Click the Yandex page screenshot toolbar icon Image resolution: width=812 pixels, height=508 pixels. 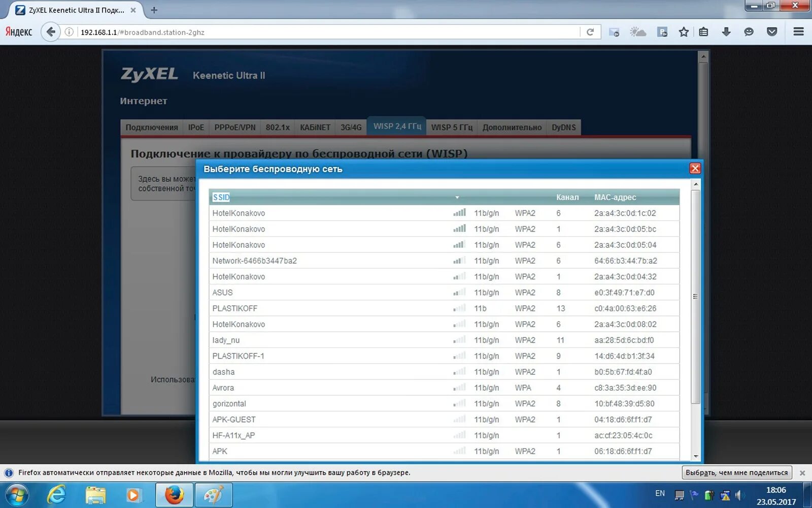[662, 32]
